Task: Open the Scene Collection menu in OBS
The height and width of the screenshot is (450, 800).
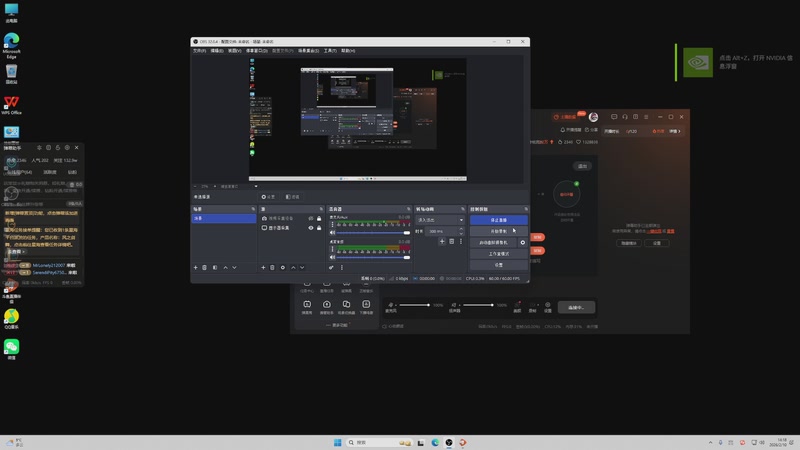Action: click(x=308, y=51)
